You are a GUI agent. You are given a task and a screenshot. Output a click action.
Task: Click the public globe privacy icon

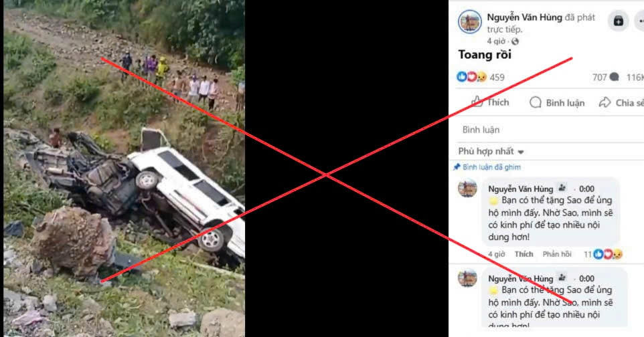pos(515,41)
